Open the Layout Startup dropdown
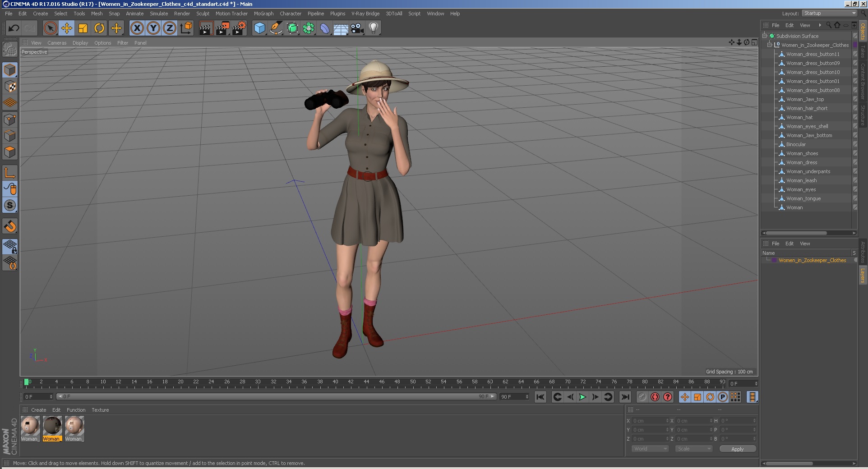This screenshot has height=469, width=868. click(829, 14)
